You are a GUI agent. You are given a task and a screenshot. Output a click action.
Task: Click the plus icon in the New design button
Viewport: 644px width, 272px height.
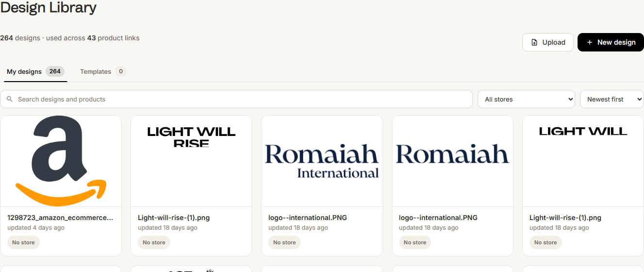coord(590,42)
